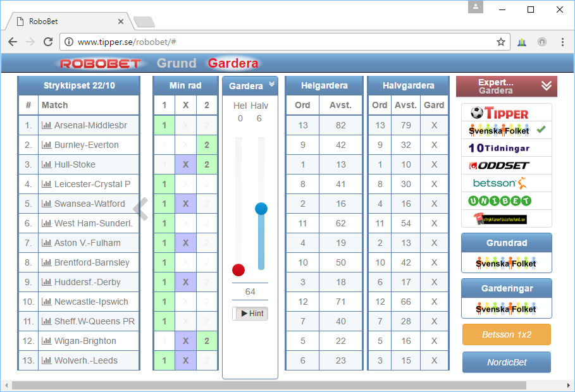575x392 pixels.
Task: Reload the page
Action: [x=48, y=42]
